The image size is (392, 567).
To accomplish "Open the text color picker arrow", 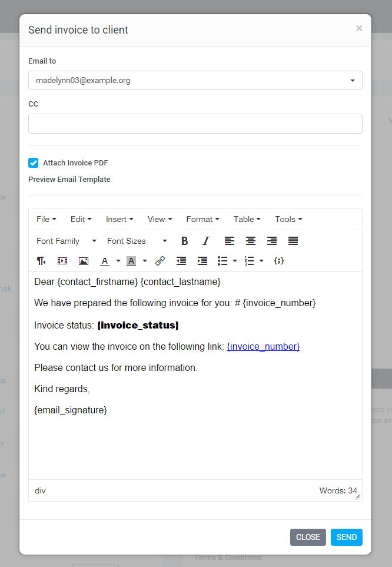I will 118,261.
